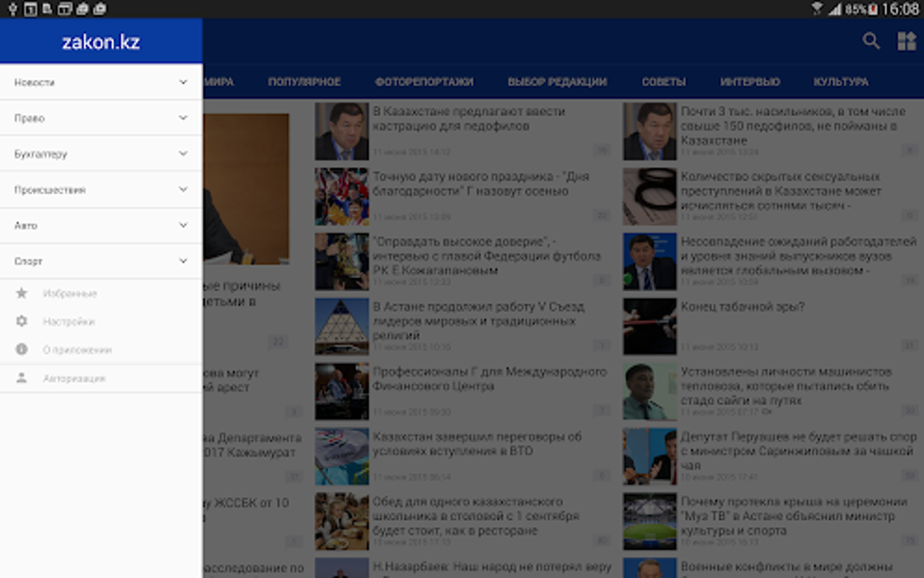Open article Почему протекла крыша на Муз ТВ
This screenshot has height=578, width=924.
(794, 516)
